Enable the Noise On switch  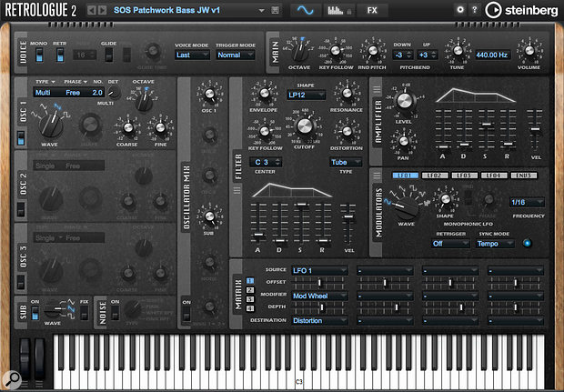[x=116, y=313]
